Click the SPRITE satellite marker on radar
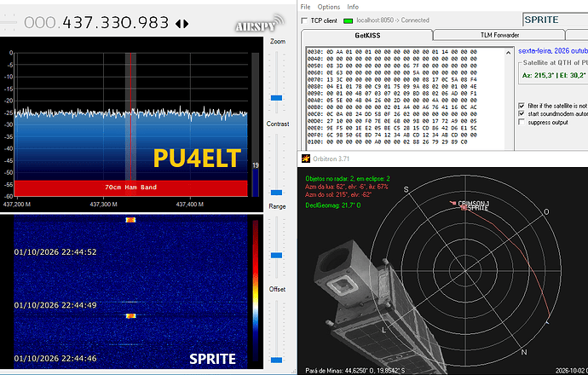This screenshot has width=588, height=375. [464, 207]
